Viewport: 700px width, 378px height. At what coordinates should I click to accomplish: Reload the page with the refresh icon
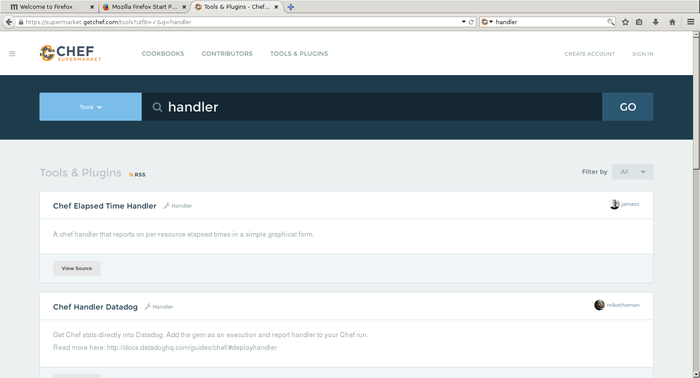tap(471, 22)
